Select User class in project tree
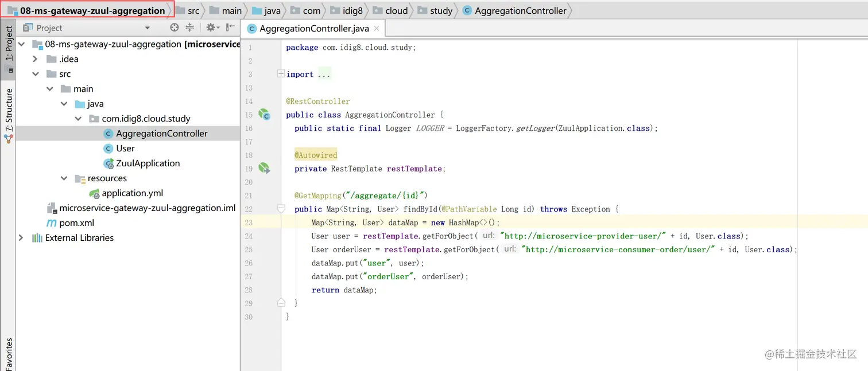 click(x=125, y=149)
